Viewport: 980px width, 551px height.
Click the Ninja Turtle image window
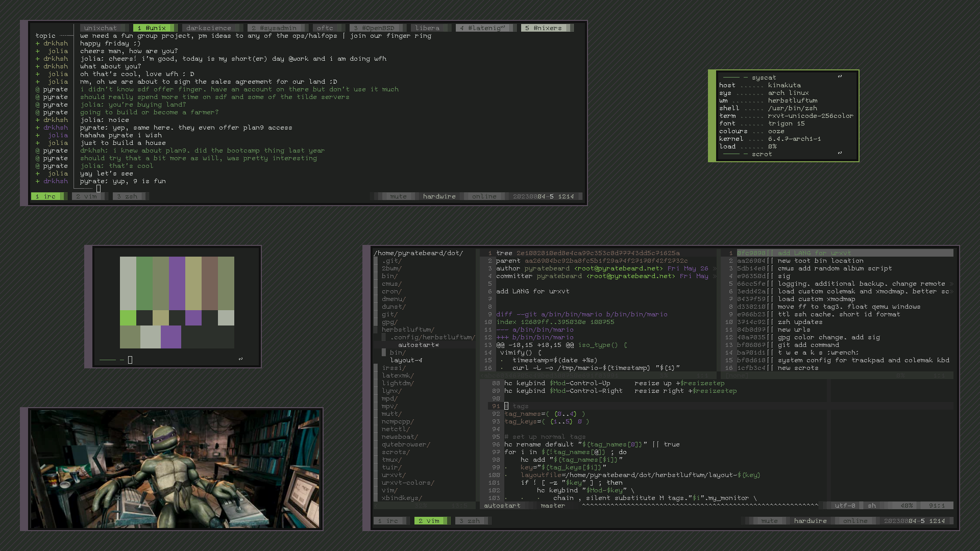point(175,469)
